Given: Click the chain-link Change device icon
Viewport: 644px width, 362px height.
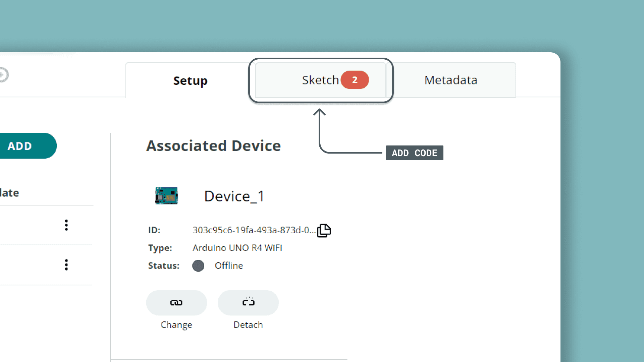Looking at the screenshot, I should pos(176,303).
